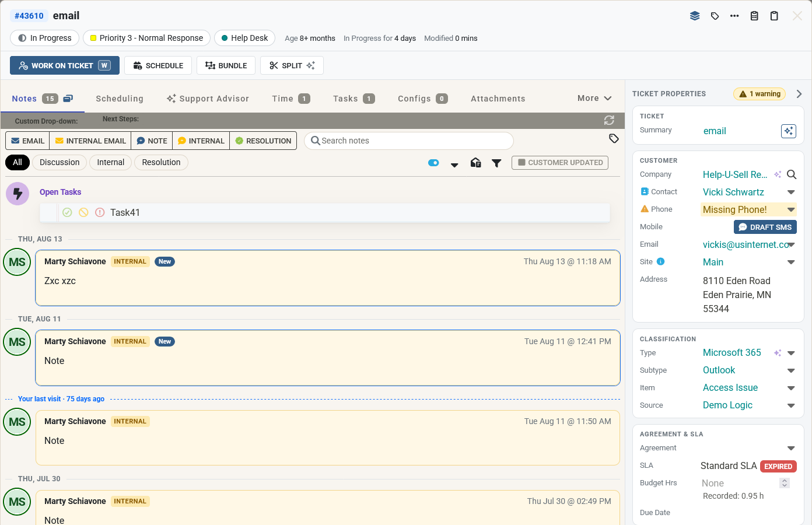Filter notes by Discussion
The height and width of the screenshot is (525, 812).
coord(60,162)
